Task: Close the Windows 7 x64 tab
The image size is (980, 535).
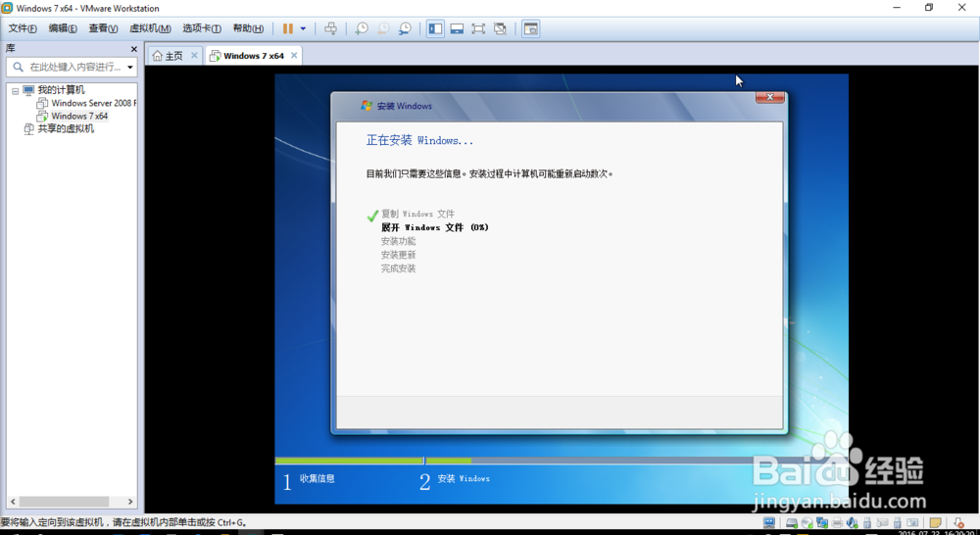Action: pos(294,55)
